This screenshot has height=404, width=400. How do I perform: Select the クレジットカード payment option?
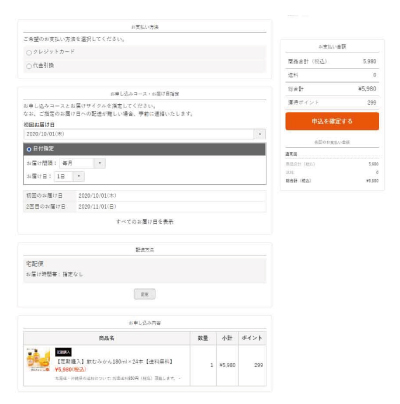pyautogui.click(x=29, y=52)
